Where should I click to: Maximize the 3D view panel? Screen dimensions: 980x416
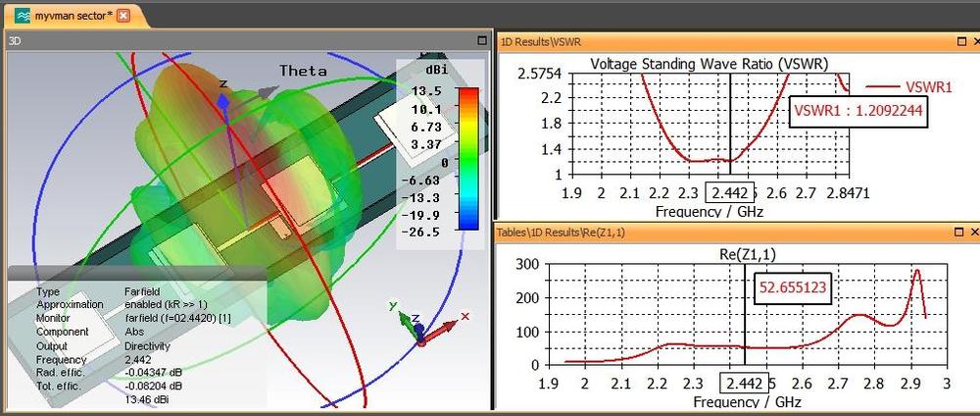[482, 40]
